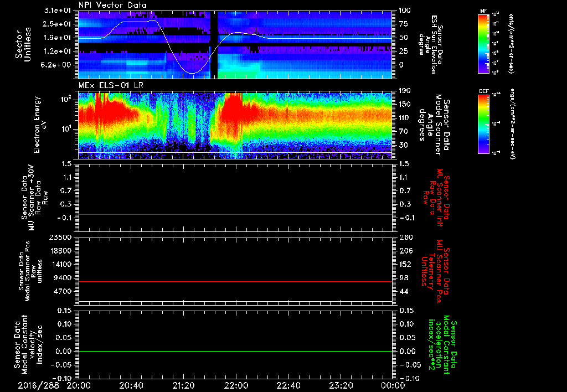This screenshot has width=567, height=392.
Task: Click the "260" telemetry tick label
Action: [x=405, y=238]
